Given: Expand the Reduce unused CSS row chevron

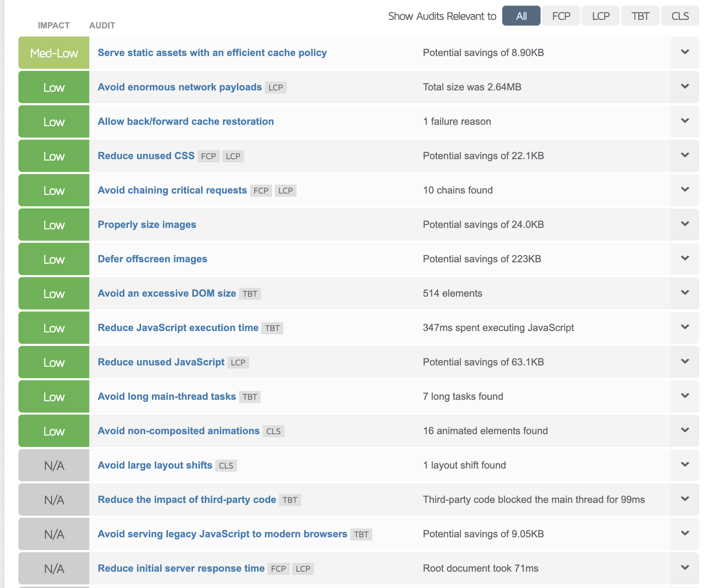Looking at the screenshot, I should tap(685, 155).
